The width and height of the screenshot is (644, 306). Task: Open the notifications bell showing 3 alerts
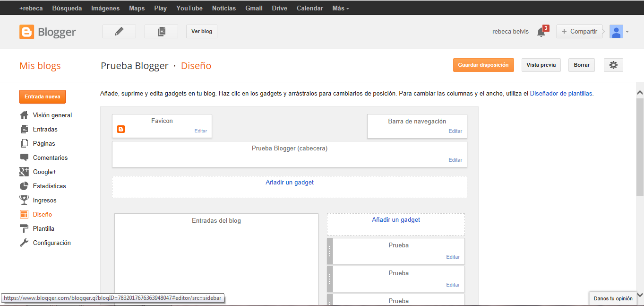pos(541,31)
